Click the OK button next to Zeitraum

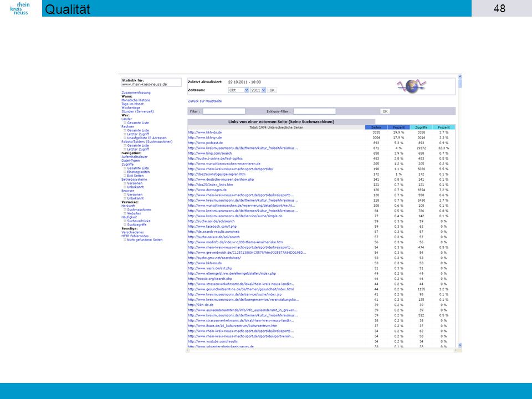[x=272, y=90]
